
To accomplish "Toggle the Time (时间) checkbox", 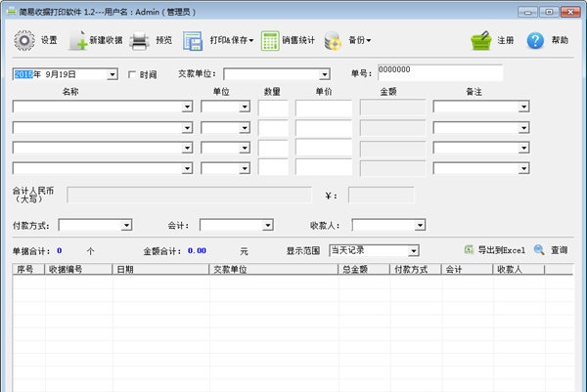I will tap(133, 74).
